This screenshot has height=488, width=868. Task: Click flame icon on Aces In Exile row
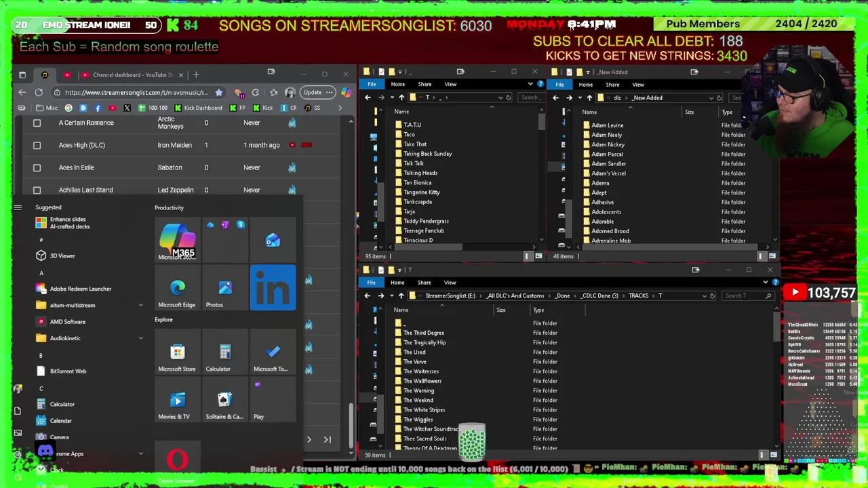[x=292, y=167]
